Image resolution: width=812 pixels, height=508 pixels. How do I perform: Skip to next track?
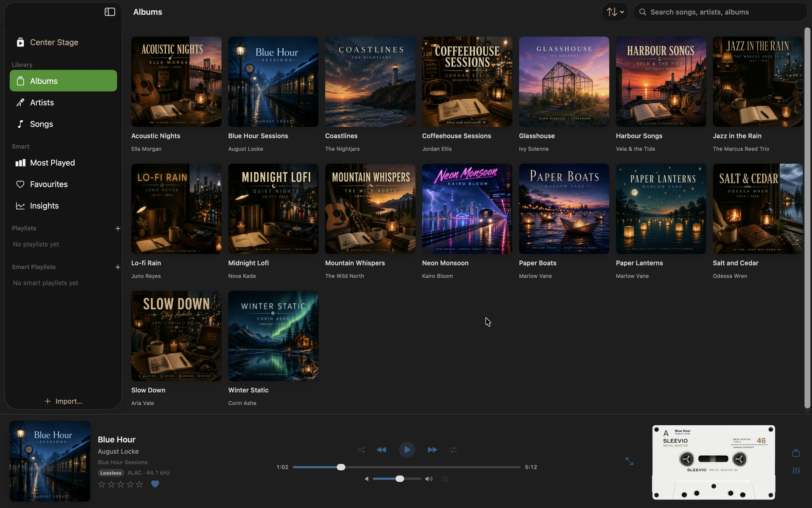pos(432,450)
